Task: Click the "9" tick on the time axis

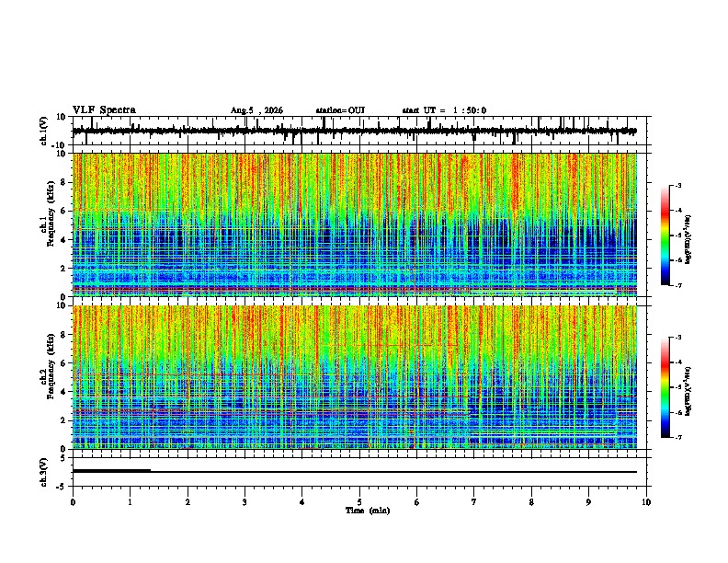Action: click(588, 502)
